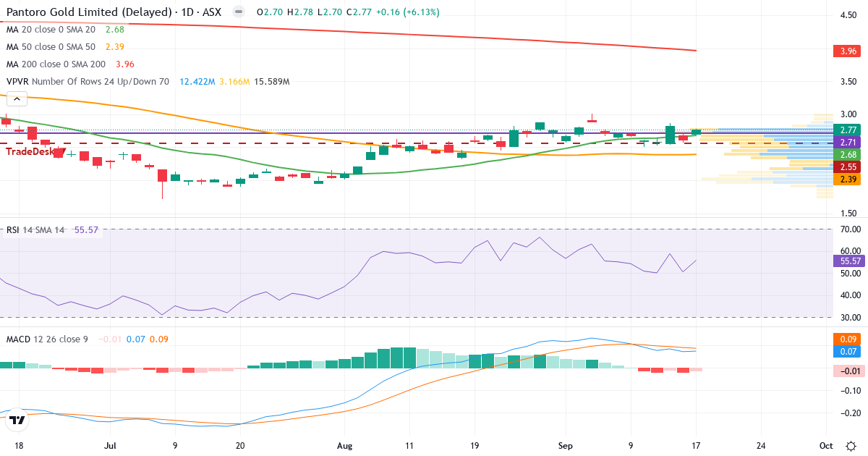This screenshot has width=868, height=456.
Task: Click the 4.50 level on the price axis
Action: (848, 14)
